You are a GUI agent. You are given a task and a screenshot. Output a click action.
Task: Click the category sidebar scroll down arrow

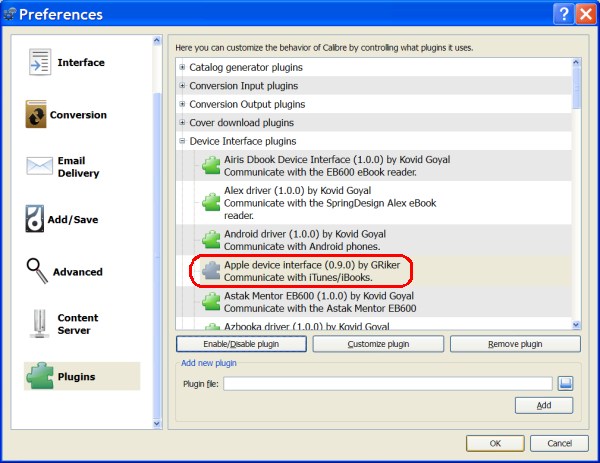(157, 423)
